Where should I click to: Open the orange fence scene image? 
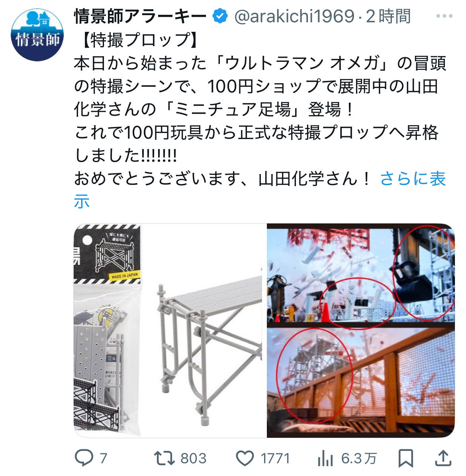[x=361, y=382]
